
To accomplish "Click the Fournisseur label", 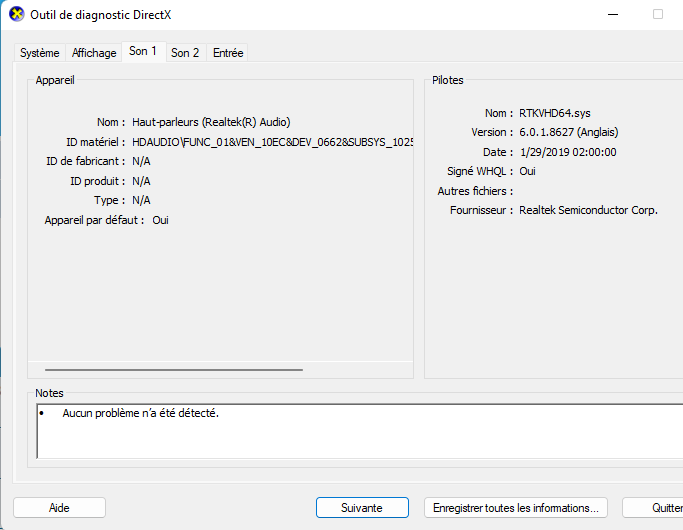I will coord(481,210).
